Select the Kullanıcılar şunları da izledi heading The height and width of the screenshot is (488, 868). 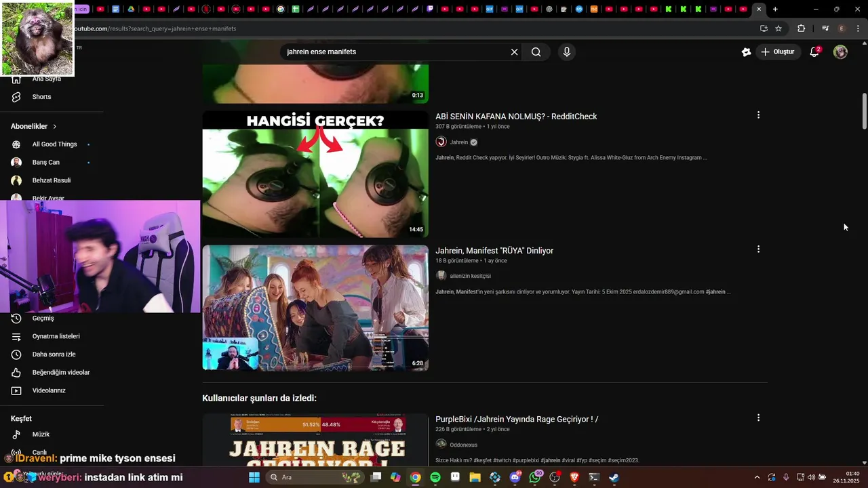pos(259,399)
